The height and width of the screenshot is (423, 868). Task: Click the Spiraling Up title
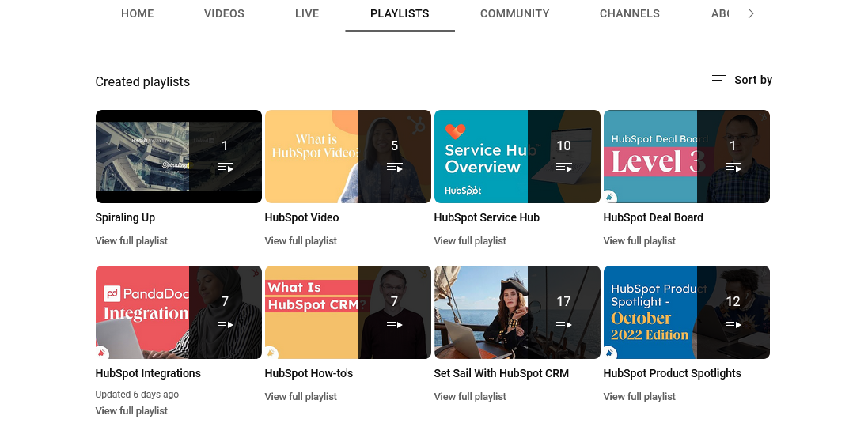[x=125, y=218]
